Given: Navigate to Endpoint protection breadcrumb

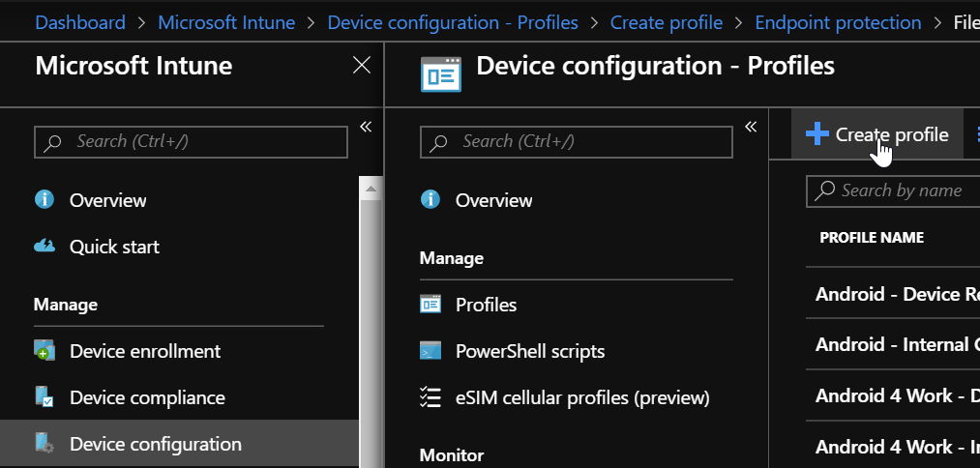Looking at the screenshot, I should point(838,22).
